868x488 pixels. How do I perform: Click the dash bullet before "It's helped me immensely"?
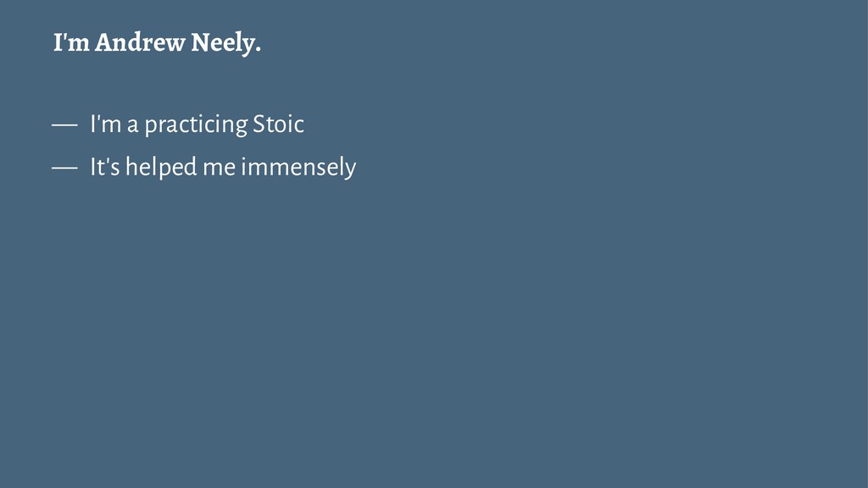point(64,169)
